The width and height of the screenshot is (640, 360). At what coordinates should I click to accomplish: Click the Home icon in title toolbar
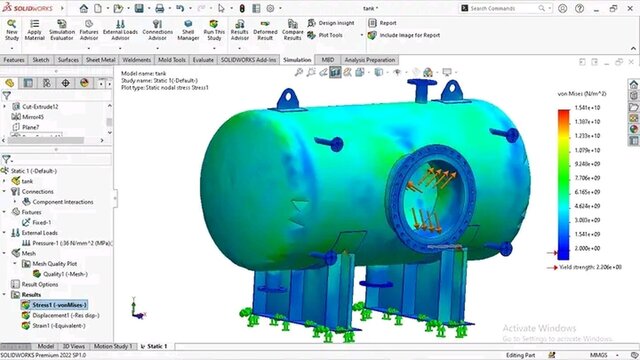point(84,8)
